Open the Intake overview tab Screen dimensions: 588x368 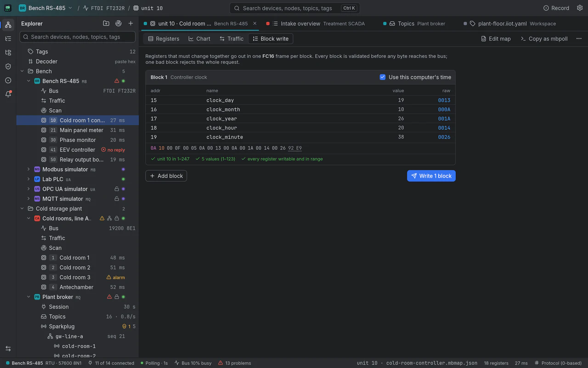316,23
